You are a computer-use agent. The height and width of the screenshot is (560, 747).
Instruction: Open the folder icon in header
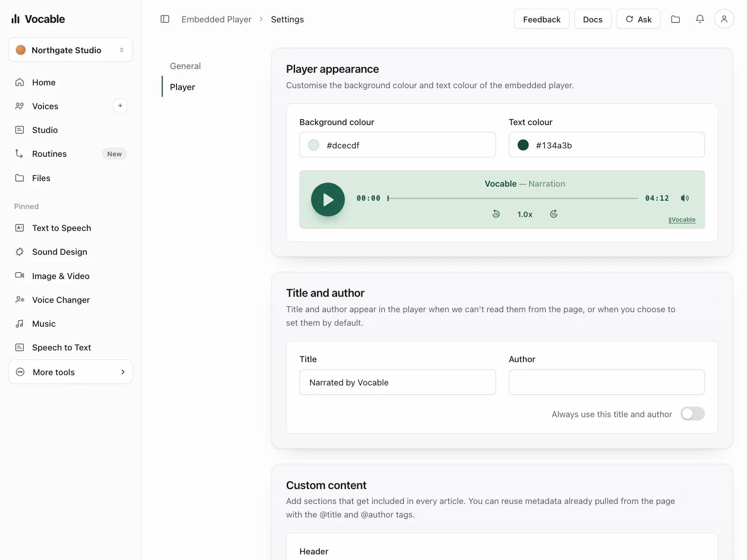(676, 19)
